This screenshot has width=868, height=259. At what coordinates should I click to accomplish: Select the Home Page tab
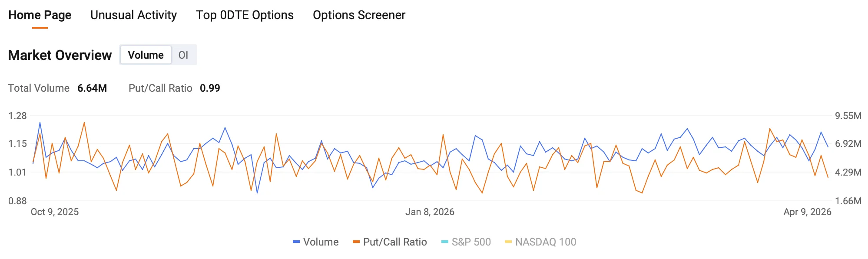click(x=40, y=15)
